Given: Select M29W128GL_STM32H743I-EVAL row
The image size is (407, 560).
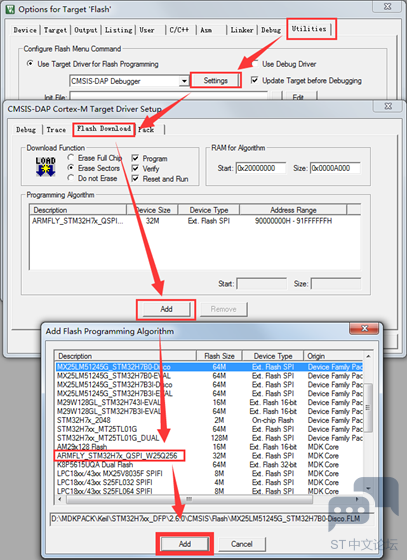Looking at the screenshot, I should pos(209,402).
